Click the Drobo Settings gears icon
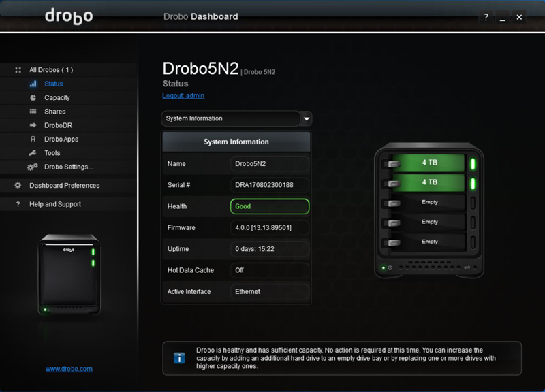 click(x=32, y=167)
